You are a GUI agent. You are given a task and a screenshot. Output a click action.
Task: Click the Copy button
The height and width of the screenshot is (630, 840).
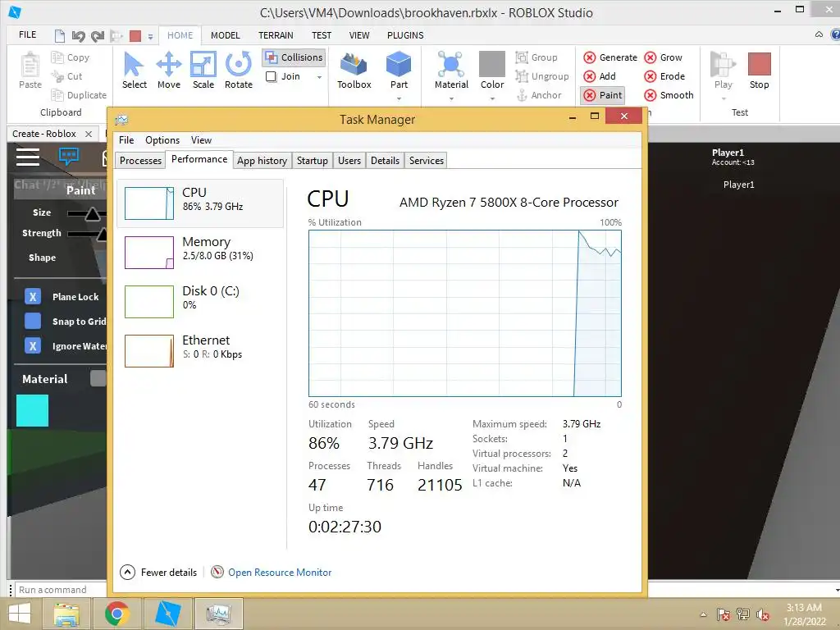click(71, 57)
